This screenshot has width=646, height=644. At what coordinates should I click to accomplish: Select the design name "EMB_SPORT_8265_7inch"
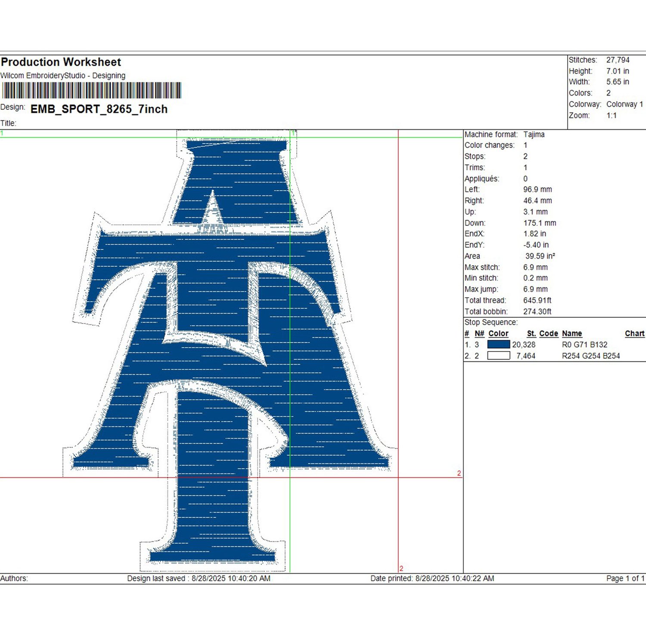[x=99, y=109]
